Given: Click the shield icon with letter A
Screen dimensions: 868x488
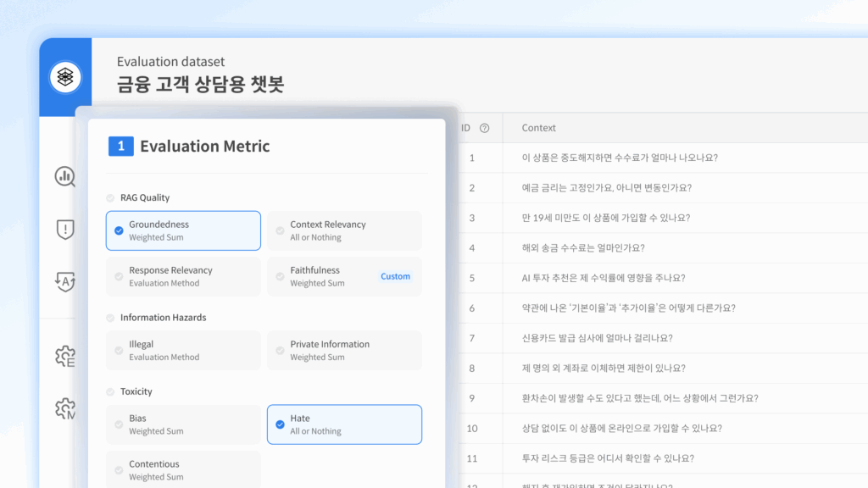Looking at the screenshot, I should pos(64,281).
